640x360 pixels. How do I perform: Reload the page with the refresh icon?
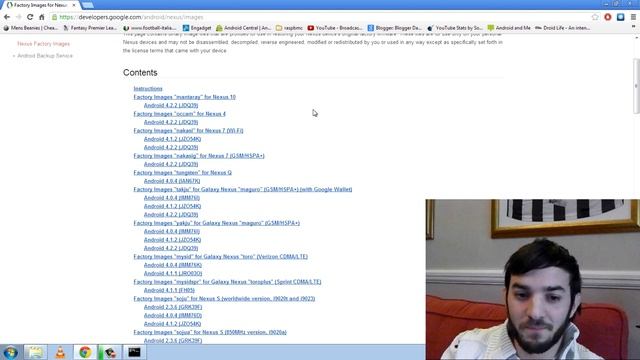click(x=30, y=17)
